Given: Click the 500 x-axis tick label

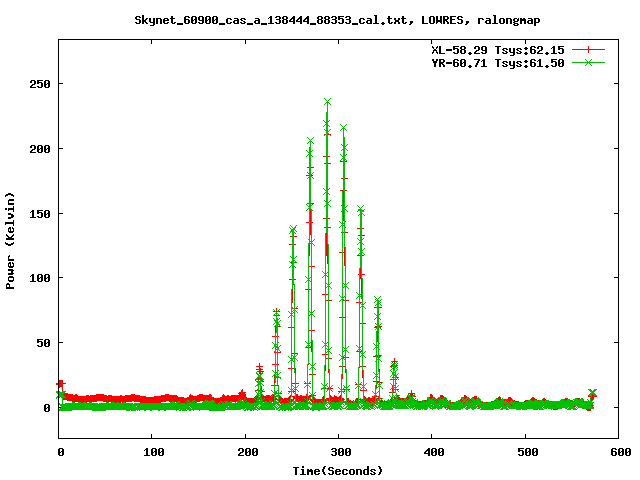Looking at the screenshot, I should pos(527,452).
